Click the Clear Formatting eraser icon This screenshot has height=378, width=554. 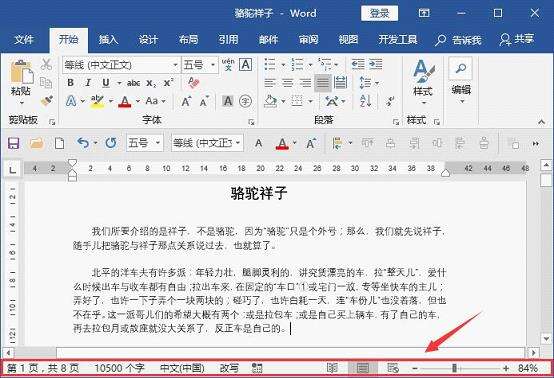pyautogui.click(x=193, y=83)
